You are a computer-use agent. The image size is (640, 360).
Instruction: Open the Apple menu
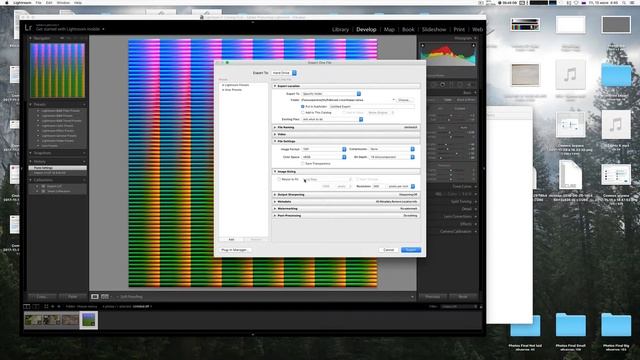point(6,2)
